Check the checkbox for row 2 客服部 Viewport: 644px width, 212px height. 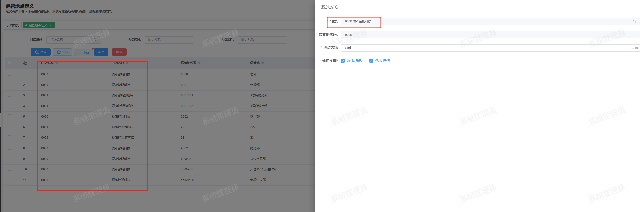[x=10, y=84]
